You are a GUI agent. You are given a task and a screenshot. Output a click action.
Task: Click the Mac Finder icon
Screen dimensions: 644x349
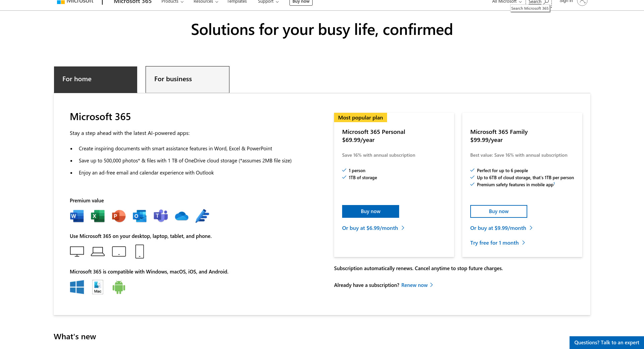98,287
